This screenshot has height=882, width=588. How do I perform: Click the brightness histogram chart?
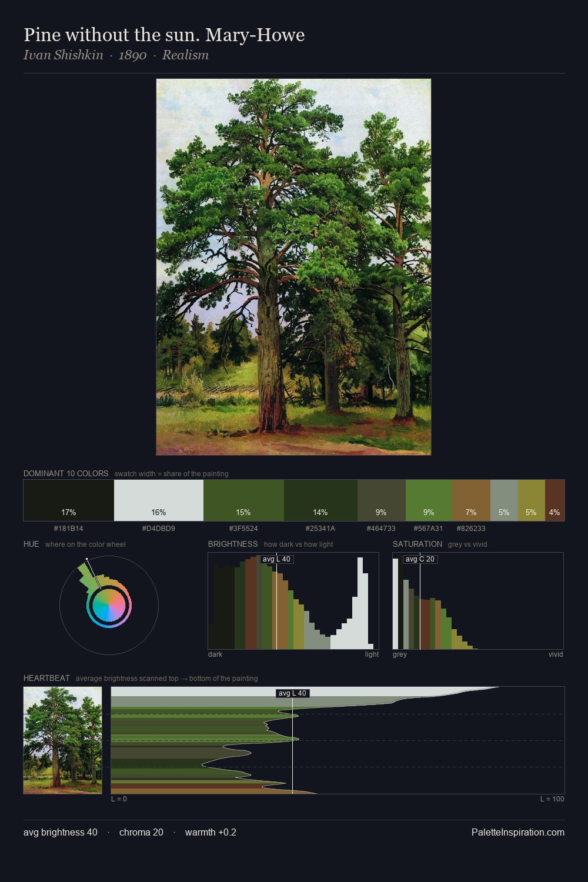(293, 601)
